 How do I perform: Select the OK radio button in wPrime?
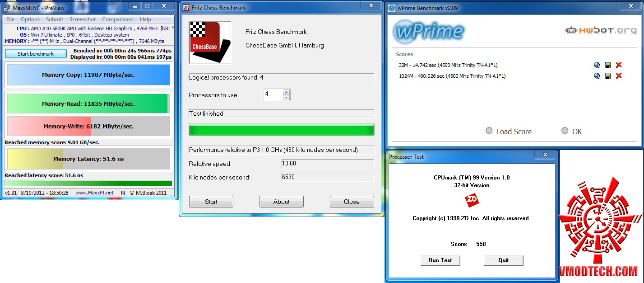click(x=565, y=131)
